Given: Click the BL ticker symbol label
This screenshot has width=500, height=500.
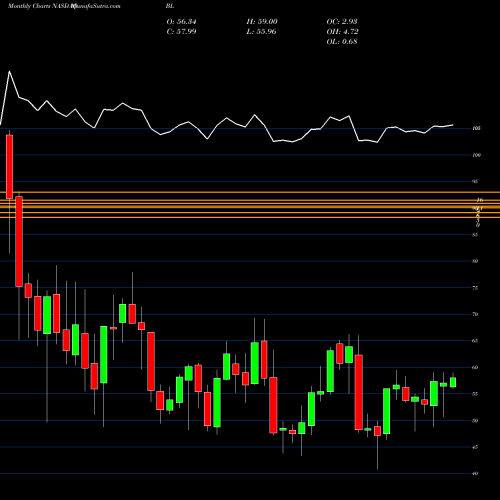Looking at the screenshot, I should click(x=170, y=6).
